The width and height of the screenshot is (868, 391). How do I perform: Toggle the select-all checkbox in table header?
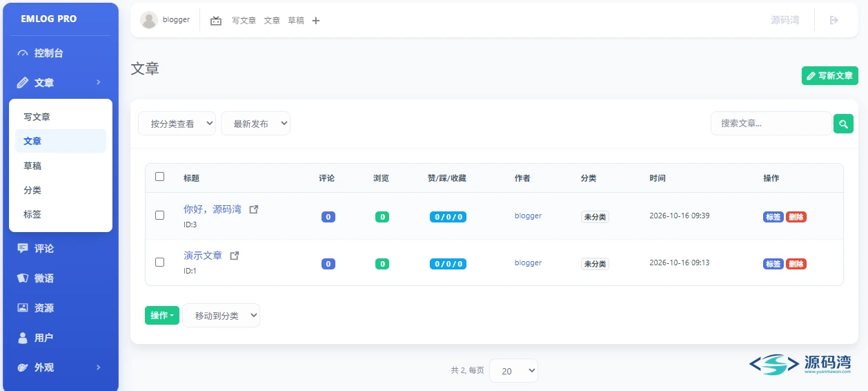click(160, 177)
